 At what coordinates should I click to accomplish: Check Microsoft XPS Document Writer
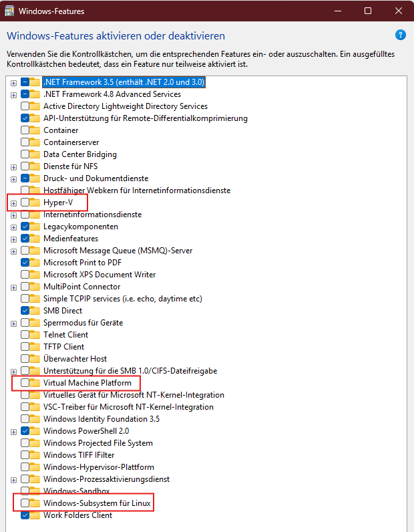pyautogui.click(x=25, y=275)
